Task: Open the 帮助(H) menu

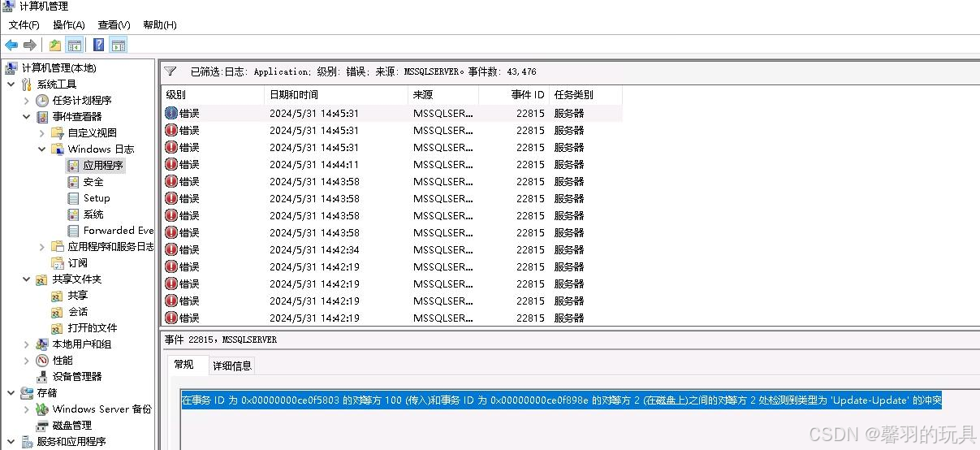Action: point(160,25)
